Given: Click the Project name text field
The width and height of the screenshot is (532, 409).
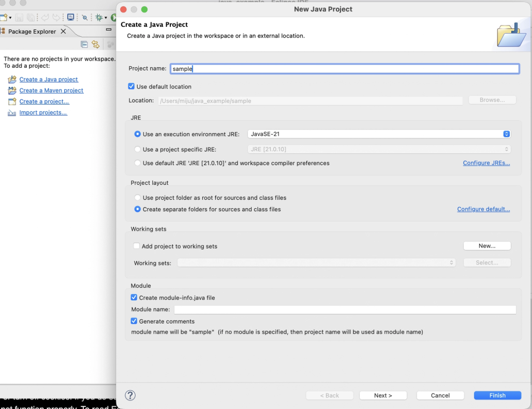Looking at the screenshot, I should tap(345, 68).
